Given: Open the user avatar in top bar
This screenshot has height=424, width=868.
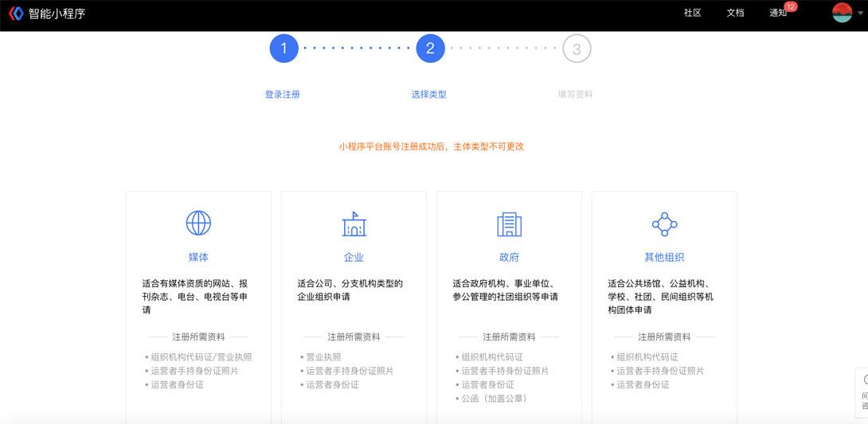Looking at the screenshot, I should 842,13.
